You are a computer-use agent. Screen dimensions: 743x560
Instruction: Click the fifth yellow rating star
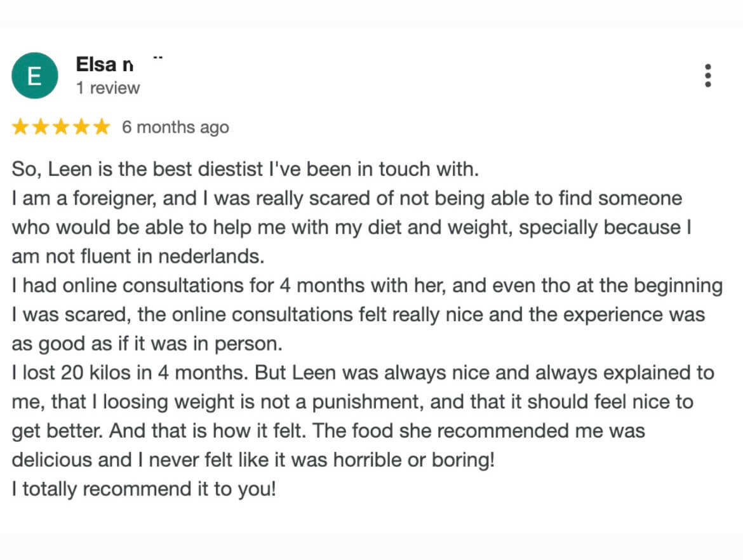[102, 127]
